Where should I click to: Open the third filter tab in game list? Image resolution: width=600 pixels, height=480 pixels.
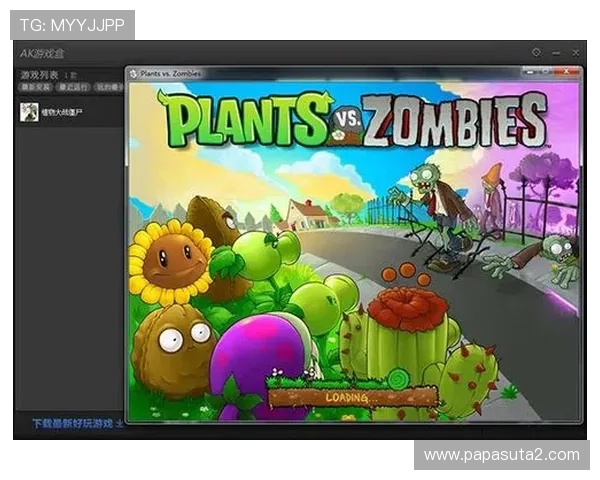click(x=108, y=89)
